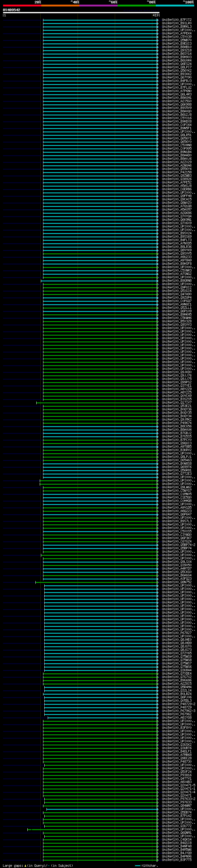Click the label UniRef100_B9EUI3
Image resolution: width=197 pixels, height=868 pixels.
(176, 43)
